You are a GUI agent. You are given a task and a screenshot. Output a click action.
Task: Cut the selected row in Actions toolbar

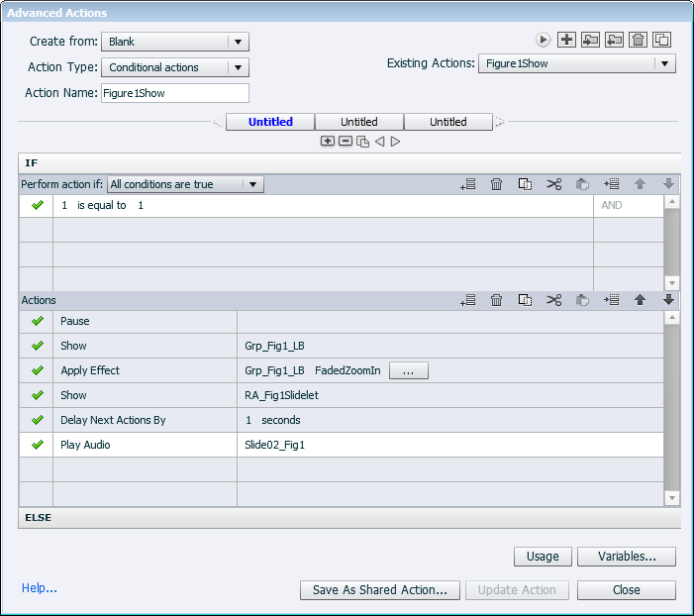553,300
